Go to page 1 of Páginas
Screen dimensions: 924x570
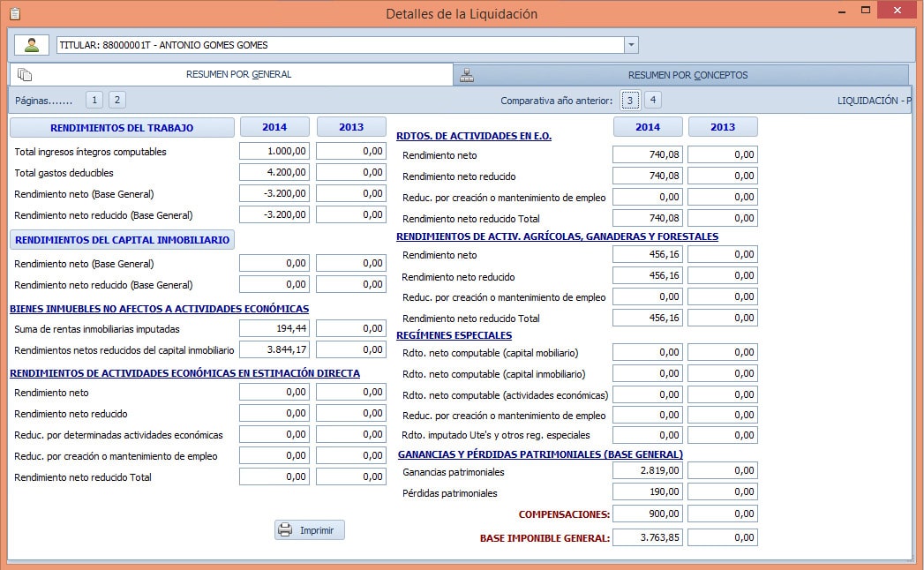94,100
